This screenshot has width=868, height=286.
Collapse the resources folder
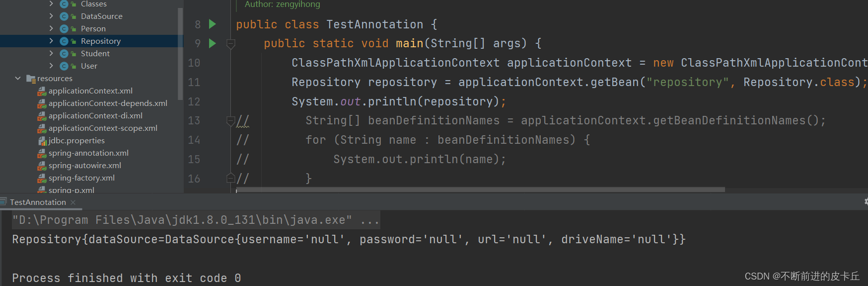18,78
